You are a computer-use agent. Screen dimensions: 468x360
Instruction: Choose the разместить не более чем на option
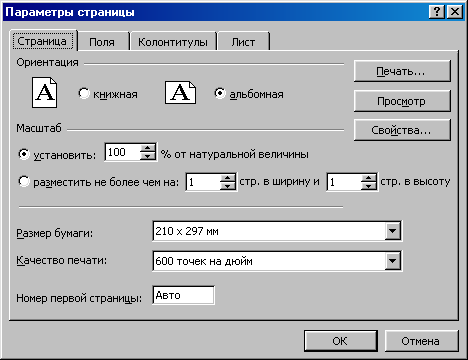pyautogui.click(x=24, y=182)
